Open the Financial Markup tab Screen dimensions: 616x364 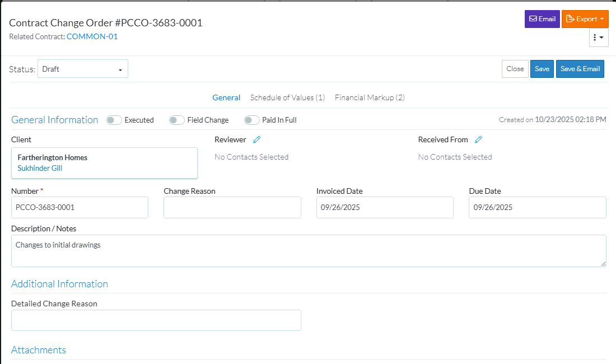pos(370,97)
